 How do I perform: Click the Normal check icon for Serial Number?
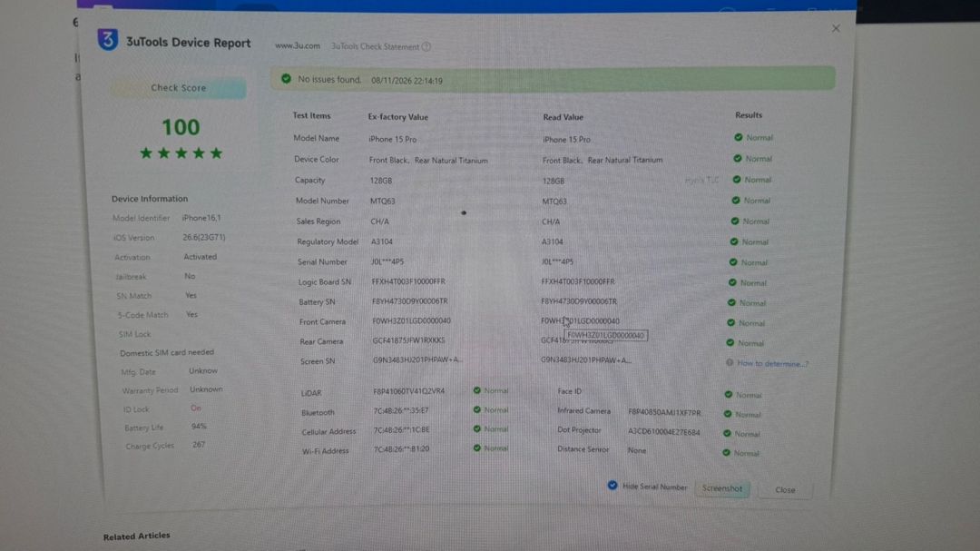(733, 262)
